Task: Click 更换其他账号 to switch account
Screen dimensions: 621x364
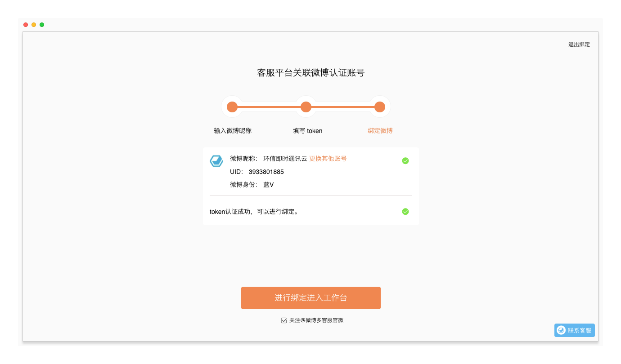Action: click(328, 159)
